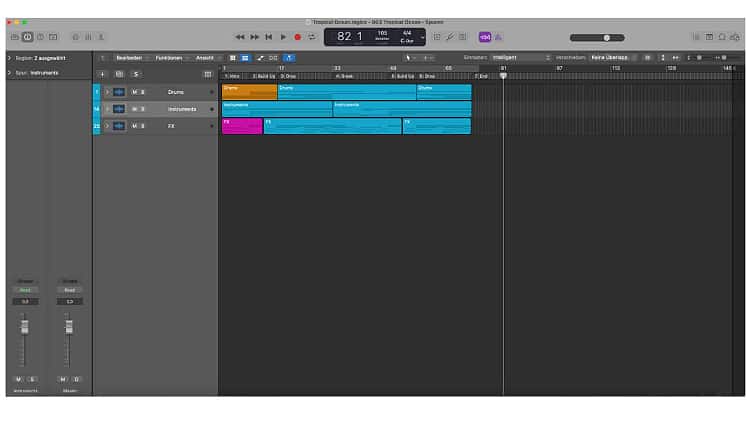Open the Funktionen menu
Screen dimensions: 750x422
[x=170, y=58]
